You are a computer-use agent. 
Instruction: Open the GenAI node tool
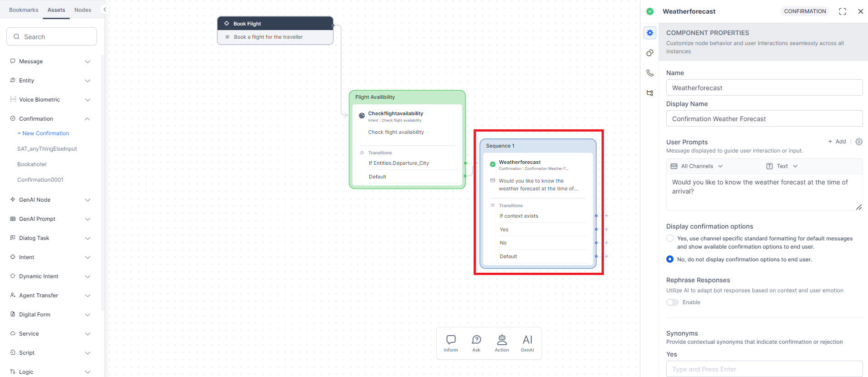[527, 343]
